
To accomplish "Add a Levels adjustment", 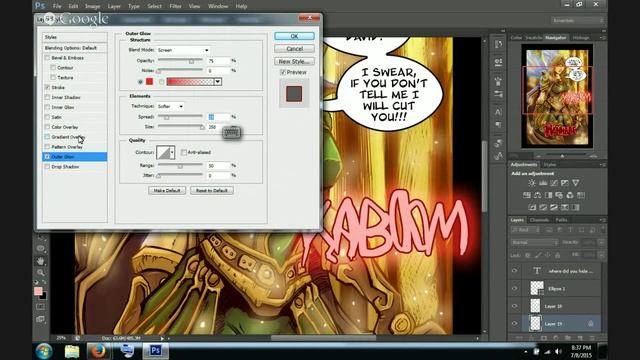I will click(x=543, y=183).
